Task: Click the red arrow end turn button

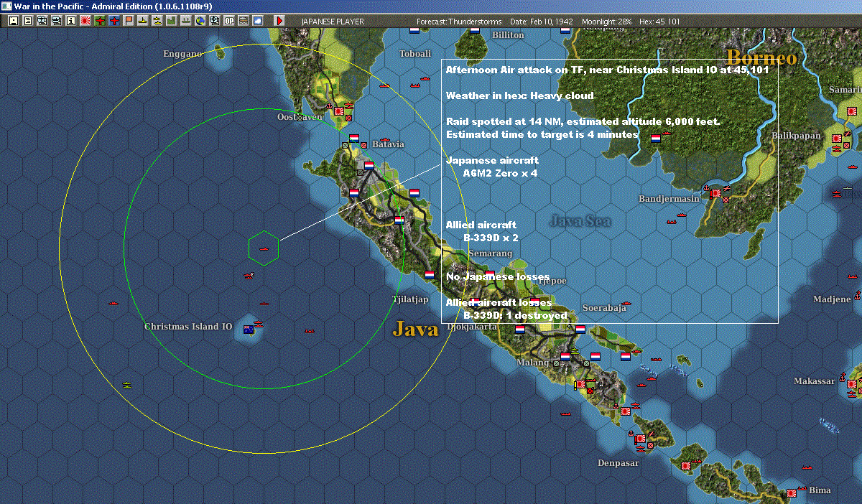Action: click(x=279, y=21)
